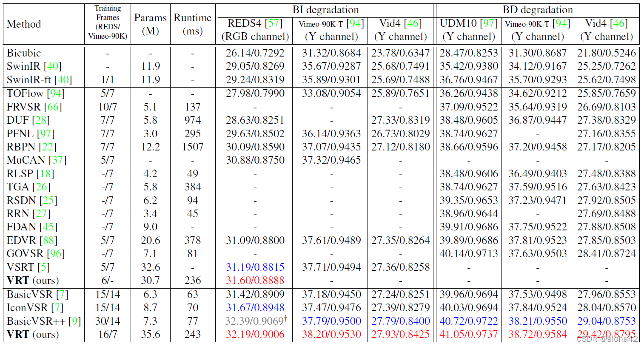
Task: Click VSRT params value 32.6
Action: tap(151, 267)
